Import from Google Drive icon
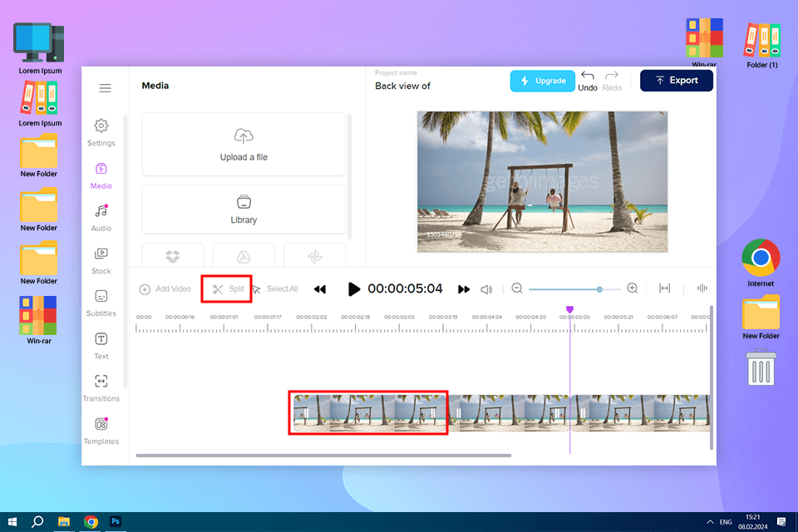798x532 pixels. (x=244, y=257)
